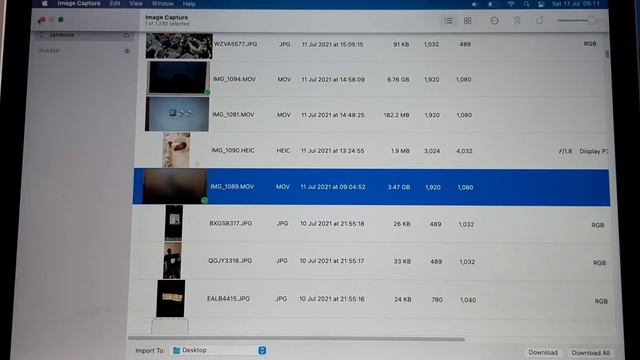The image size is (640, 360).
Task: Open the Window menu
Action: [x=162, y=4]
